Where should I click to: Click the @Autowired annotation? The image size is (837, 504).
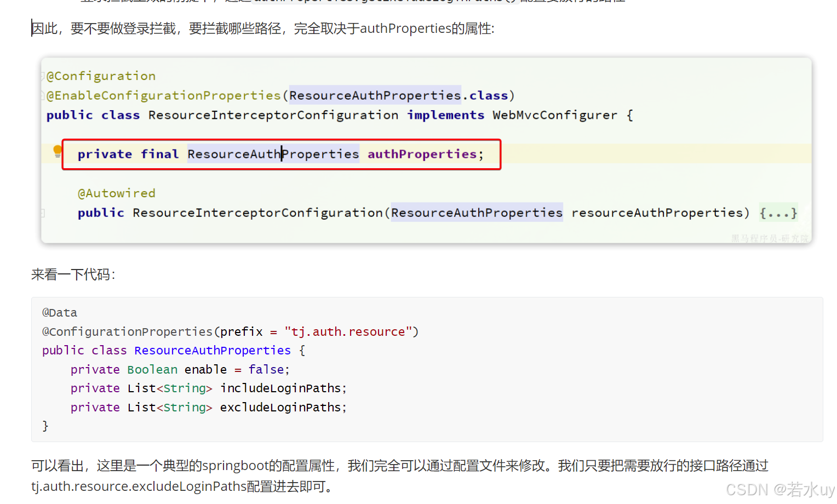click(117, 193)
